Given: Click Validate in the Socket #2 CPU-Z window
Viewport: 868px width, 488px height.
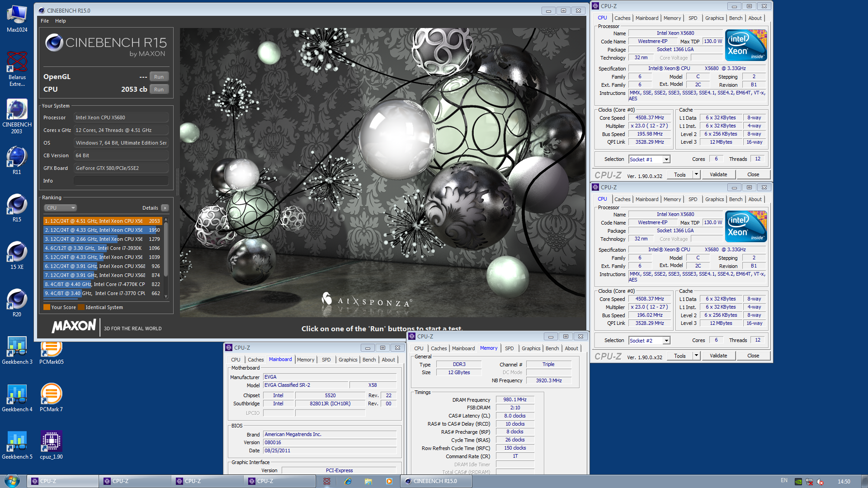Looking at the screenshot, I should click(718, 356).
